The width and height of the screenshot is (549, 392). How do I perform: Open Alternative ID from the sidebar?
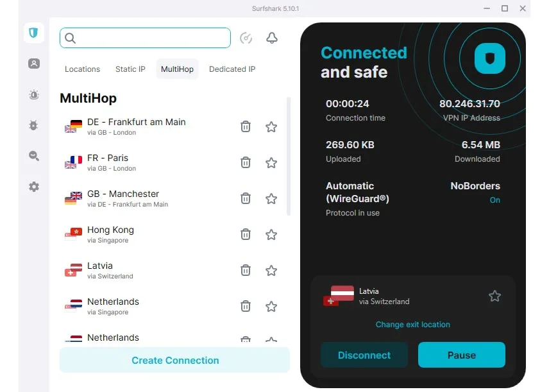[x=33, y=64]
